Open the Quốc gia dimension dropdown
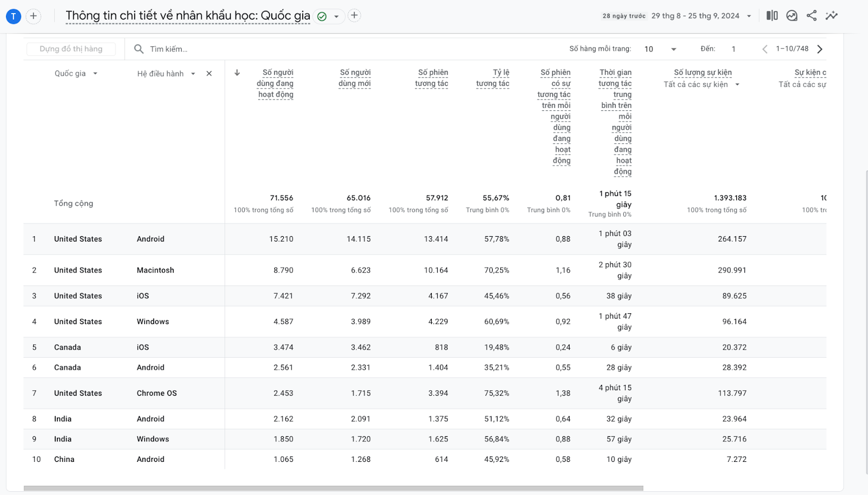868x495 pixels. (76, 73)
